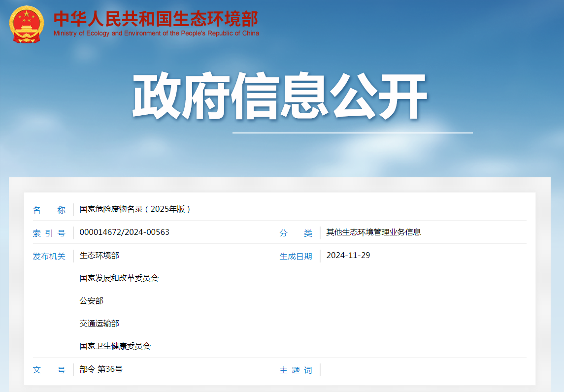Image resolution: width=564 pixels, height=392 pixels.
Task: Click the 主题词 field label
Action: (x=296, y=370)
